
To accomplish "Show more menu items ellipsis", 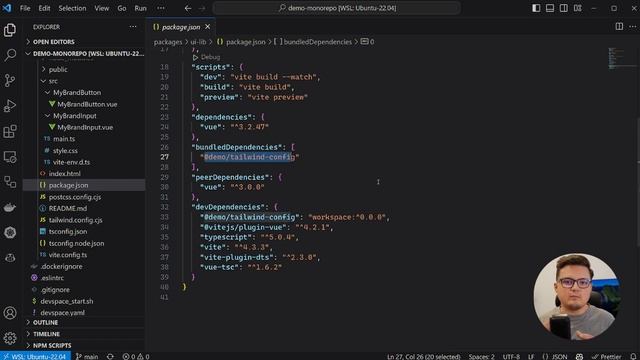I will 161,8.
